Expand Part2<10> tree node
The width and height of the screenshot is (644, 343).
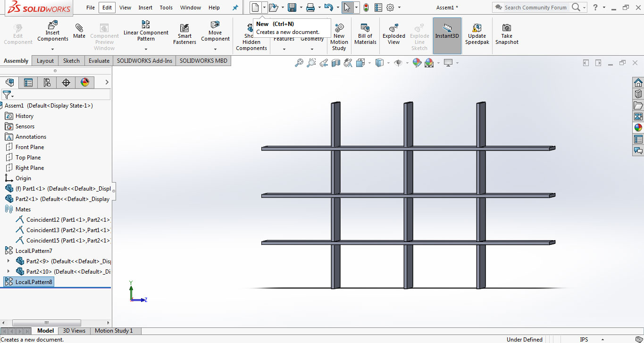pyautogui.click(x=8, y=271)
